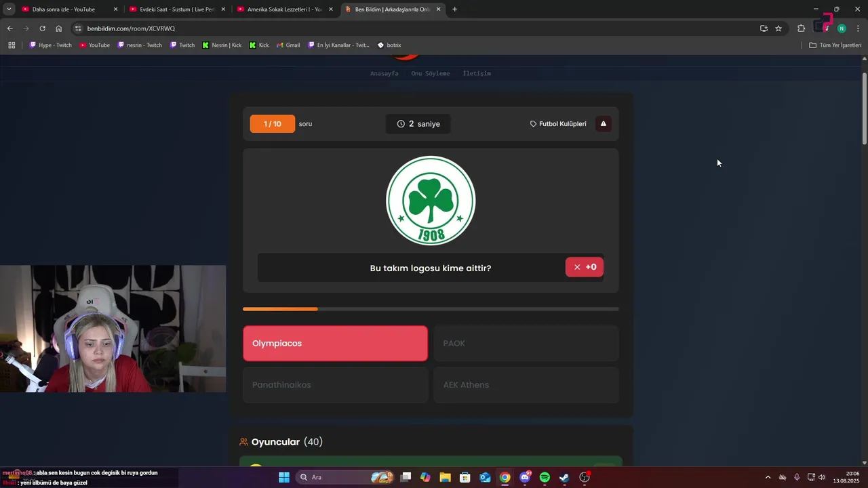Click the red +0 score badge
Image resolution: width=868 pixels, height=488 pixels.
click(x=585, y=267)
